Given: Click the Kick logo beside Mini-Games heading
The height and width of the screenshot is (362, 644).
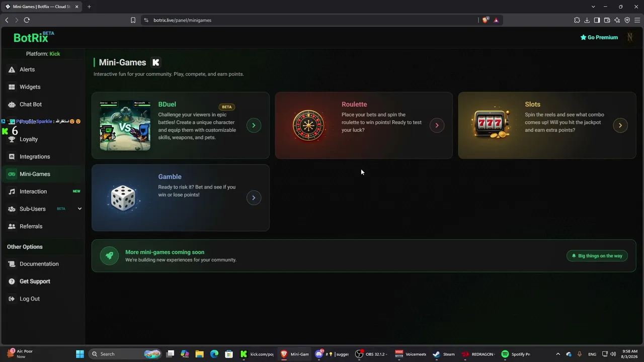Looking at the screenshot, I should (156, 62).
